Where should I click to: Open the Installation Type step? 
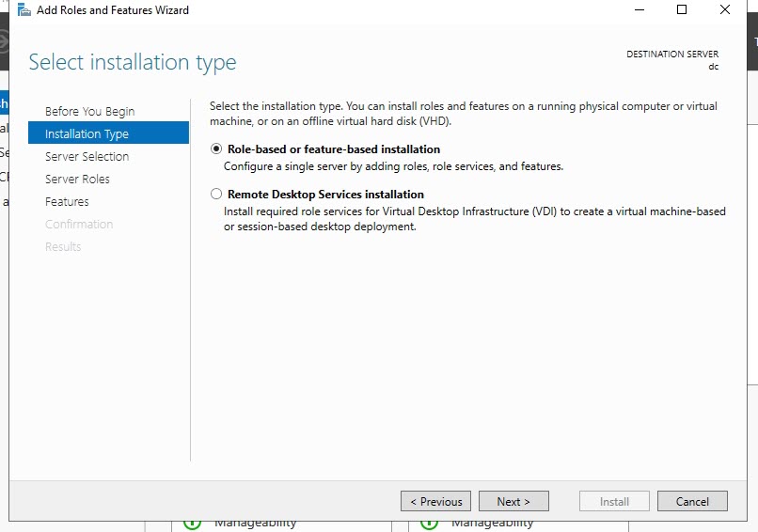87,134
